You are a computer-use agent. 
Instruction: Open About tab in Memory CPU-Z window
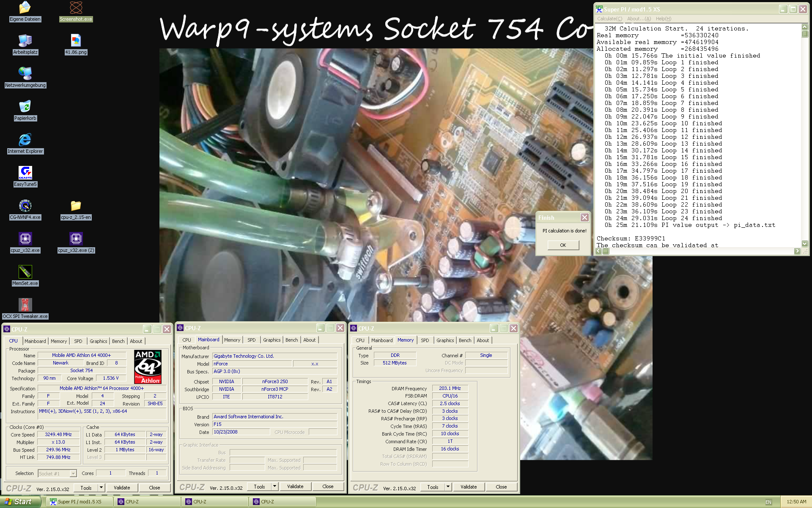tap(483, 340)
